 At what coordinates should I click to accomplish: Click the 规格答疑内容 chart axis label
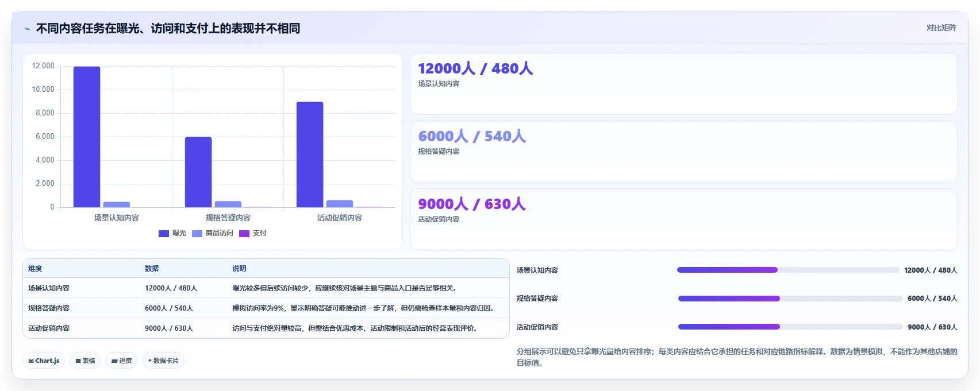tap(228, 218)
